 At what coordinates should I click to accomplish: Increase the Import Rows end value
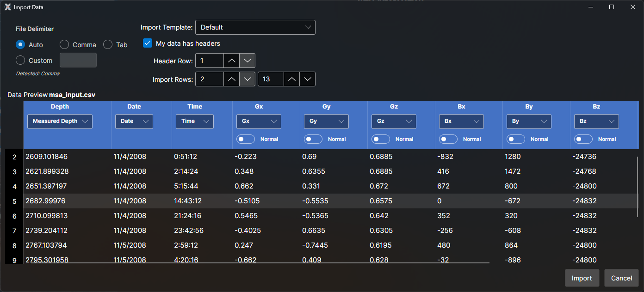(x=291, y=79)
